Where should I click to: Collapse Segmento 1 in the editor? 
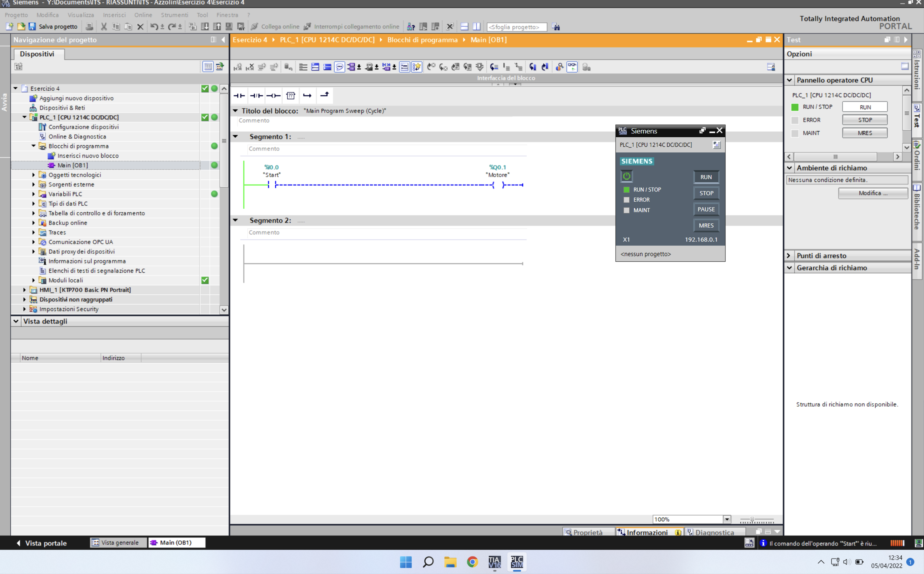coord(235,136)
